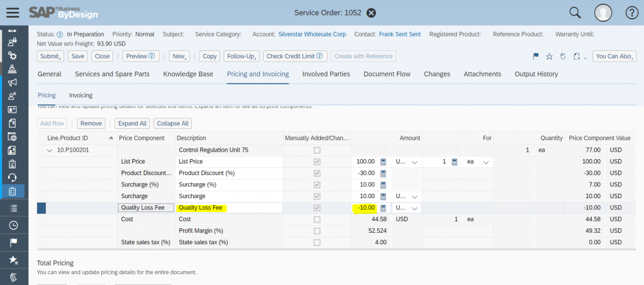Open Quality Loss Fee currency dropdown
Viewport: 644px width, 285px height.
click(414, 208)
